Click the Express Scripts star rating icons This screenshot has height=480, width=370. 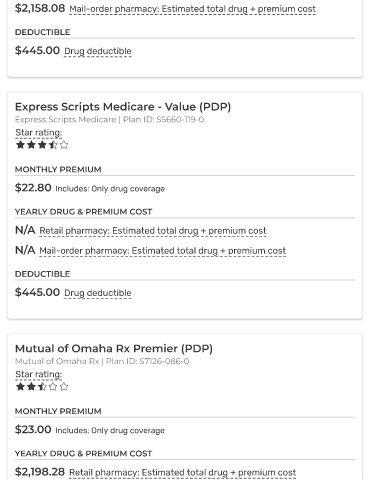click(x=42, y=145)
